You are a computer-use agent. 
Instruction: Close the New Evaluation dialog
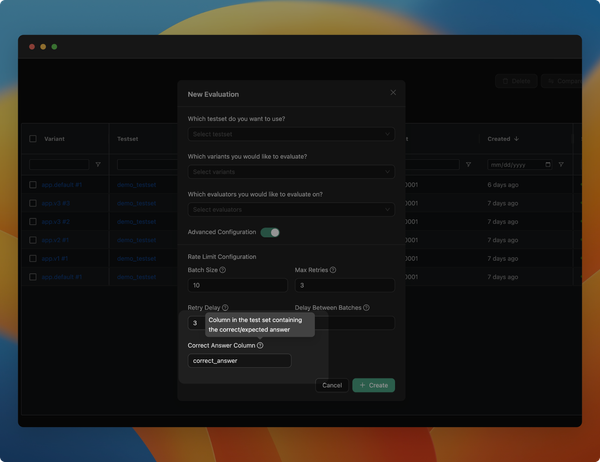[x=393, y=93]
